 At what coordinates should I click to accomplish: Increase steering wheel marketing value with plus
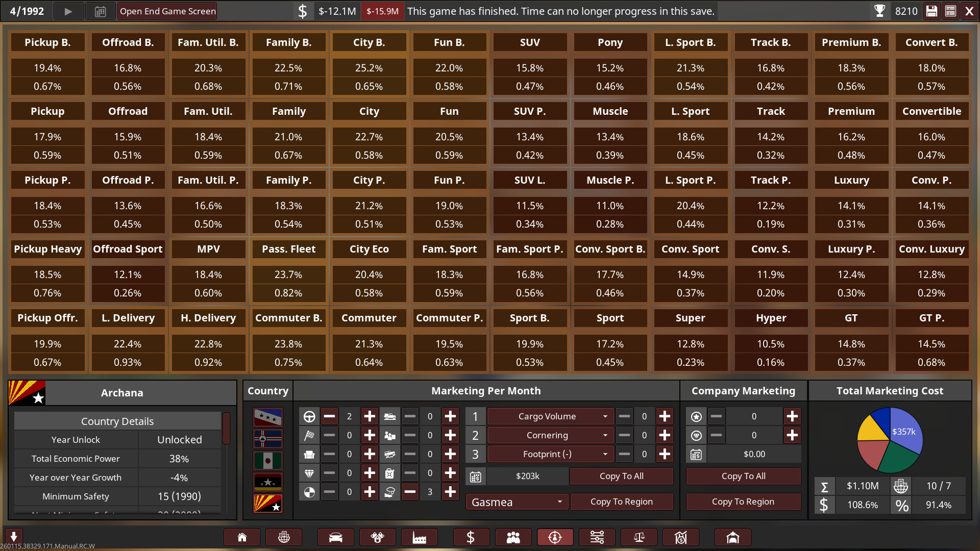[369, 416]
